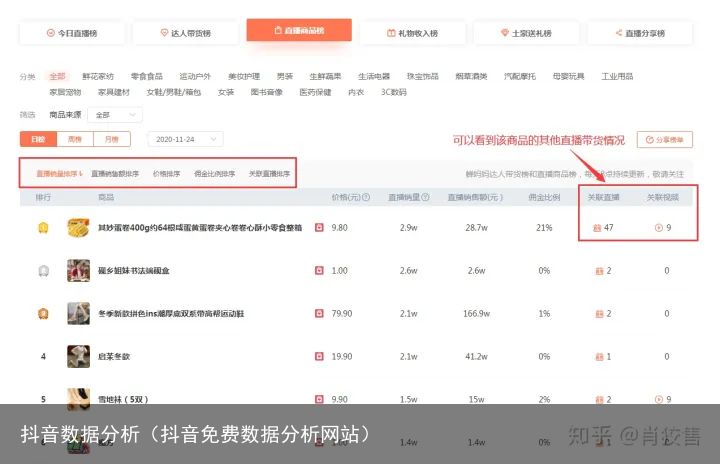
Task: Open the egg roll snack product thumbnail
Action: [x=79, y=227]
